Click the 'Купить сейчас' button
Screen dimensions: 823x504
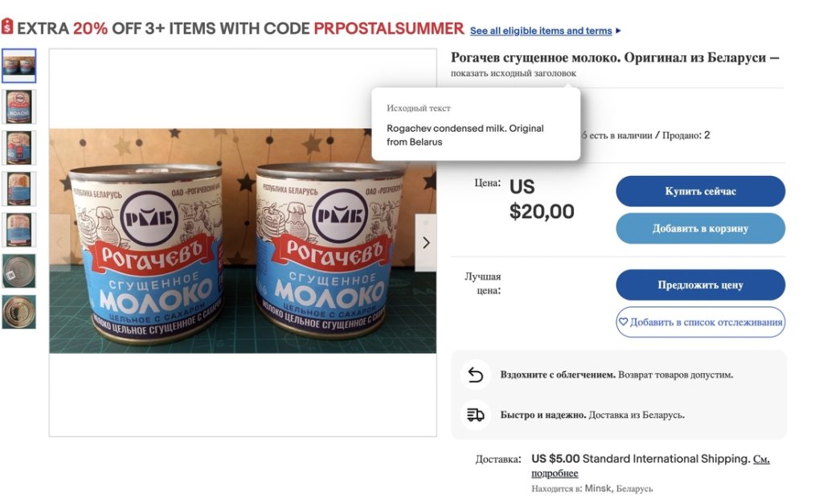(700, 191)
